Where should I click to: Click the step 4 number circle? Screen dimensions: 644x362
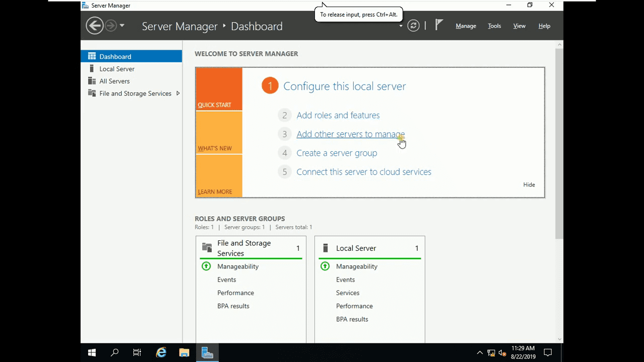coord(284,153)
